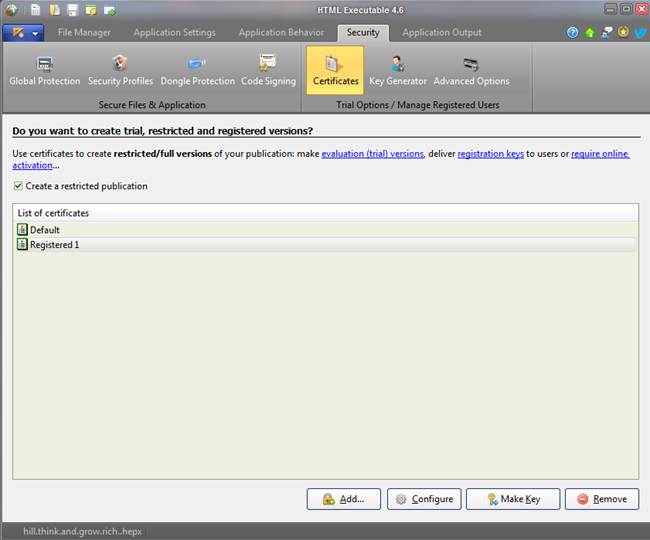The width and height of the screenshot is (650, 540).
Task: Click the 'List of certificates' column header
Action: click(x=325, y=213)
